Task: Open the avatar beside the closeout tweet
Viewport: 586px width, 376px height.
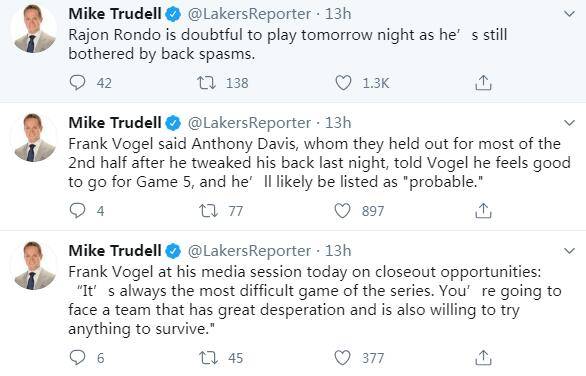Action: [x=34, y=266]
